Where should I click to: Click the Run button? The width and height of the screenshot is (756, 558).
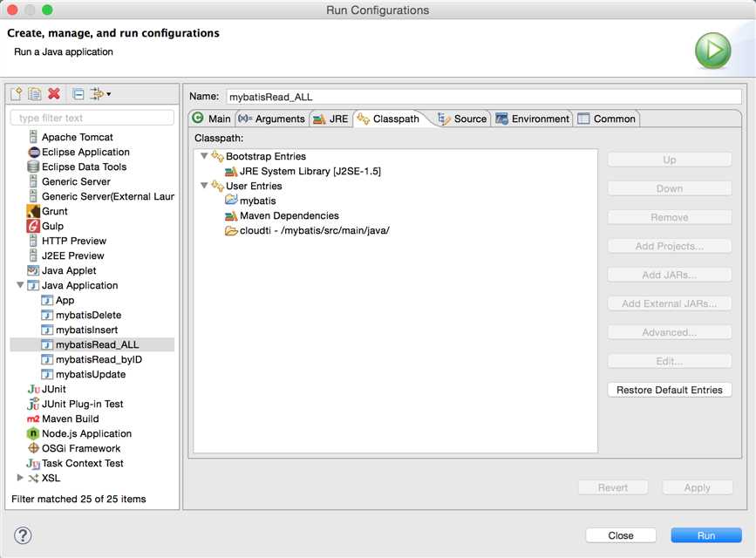pyautogui.click(x=705, y=535)
